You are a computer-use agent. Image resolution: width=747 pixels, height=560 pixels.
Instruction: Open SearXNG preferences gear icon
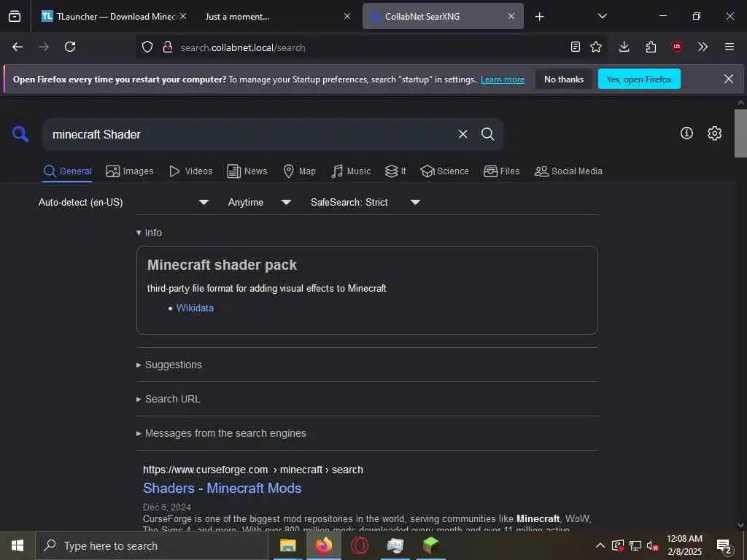(714, 133)
